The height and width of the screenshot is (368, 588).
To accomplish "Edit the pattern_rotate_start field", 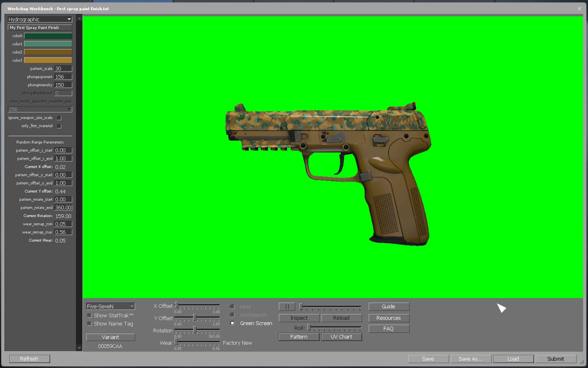I will point(63,199).
